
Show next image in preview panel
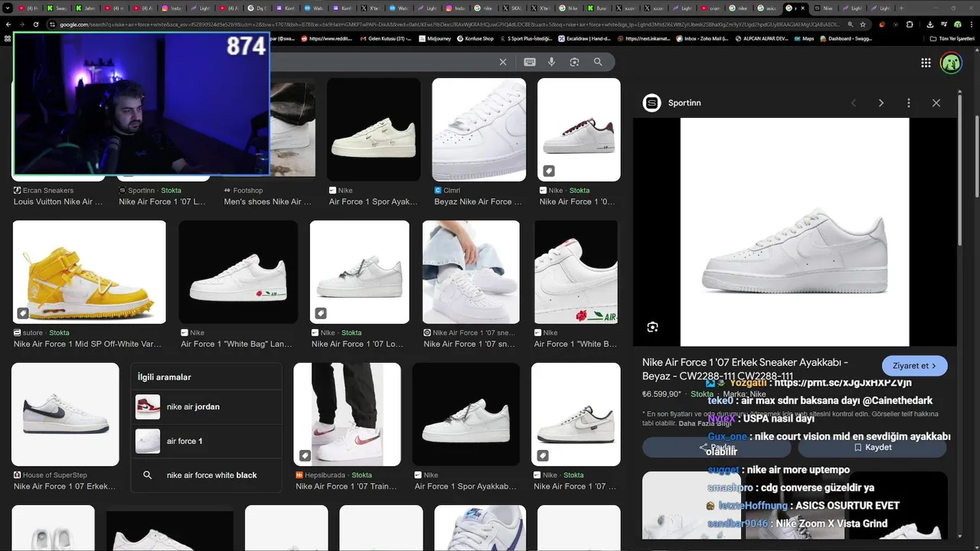pyautogui.click(x=881, y=103)
